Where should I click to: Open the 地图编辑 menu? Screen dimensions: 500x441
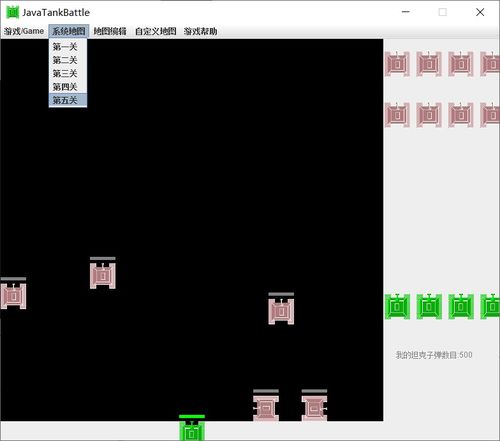(110, 31)
